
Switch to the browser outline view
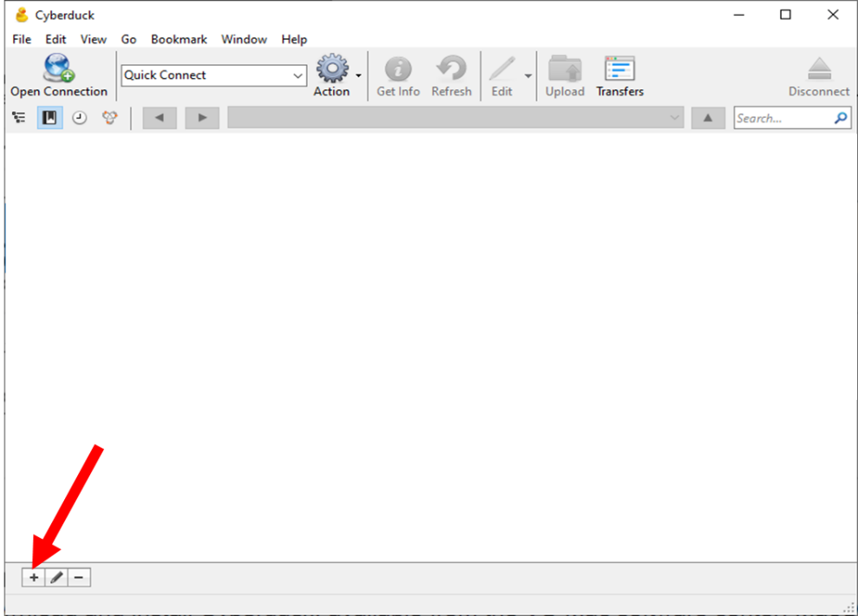(x=18, y=118)
